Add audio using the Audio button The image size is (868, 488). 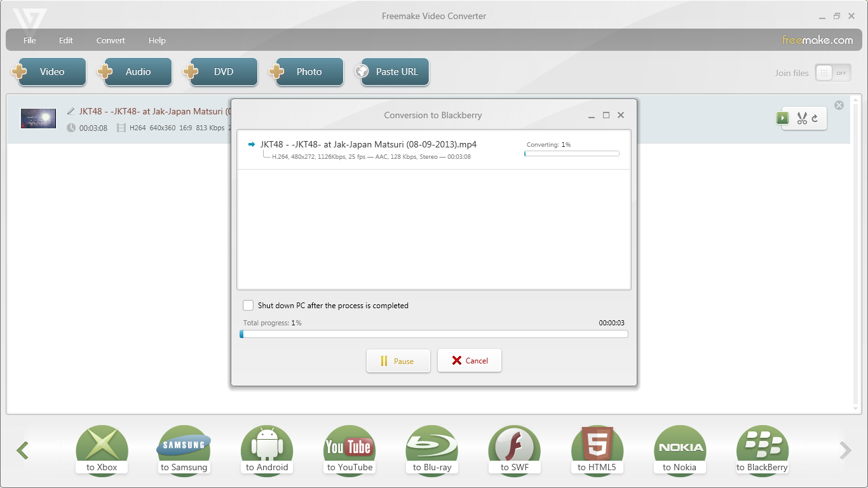(135, 72)
